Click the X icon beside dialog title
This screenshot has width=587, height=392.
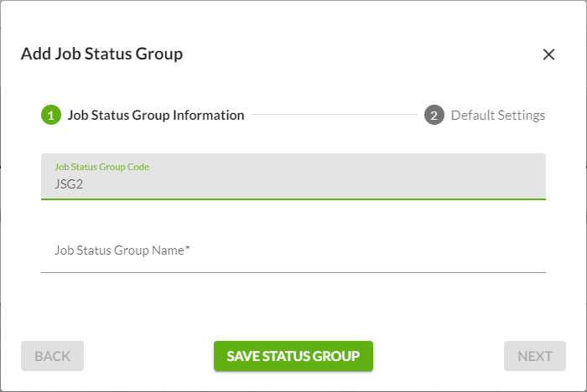click(549, 54)
